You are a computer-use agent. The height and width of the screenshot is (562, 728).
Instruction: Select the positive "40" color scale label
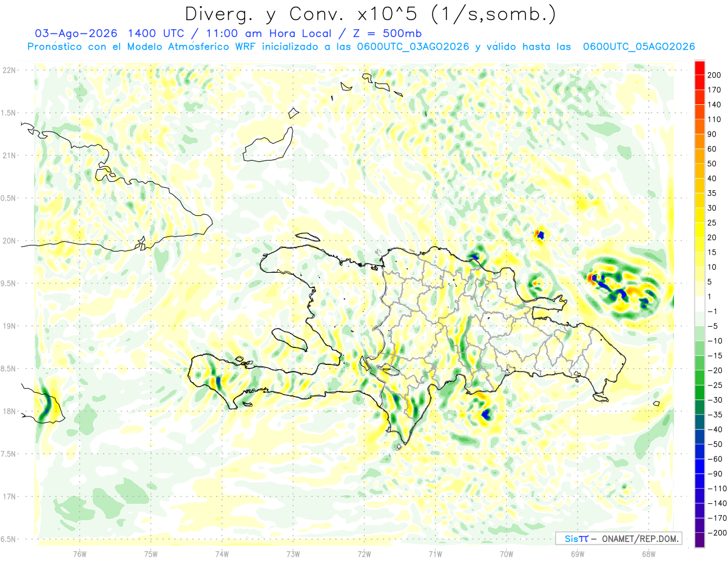[x=712, y=178]
